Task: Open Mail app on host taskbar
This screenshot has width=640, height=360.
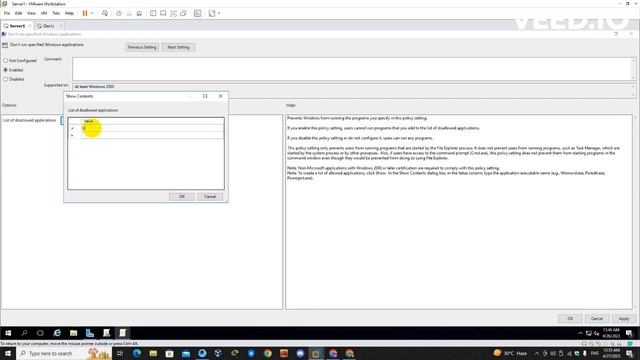Action: tap(186, 353)
